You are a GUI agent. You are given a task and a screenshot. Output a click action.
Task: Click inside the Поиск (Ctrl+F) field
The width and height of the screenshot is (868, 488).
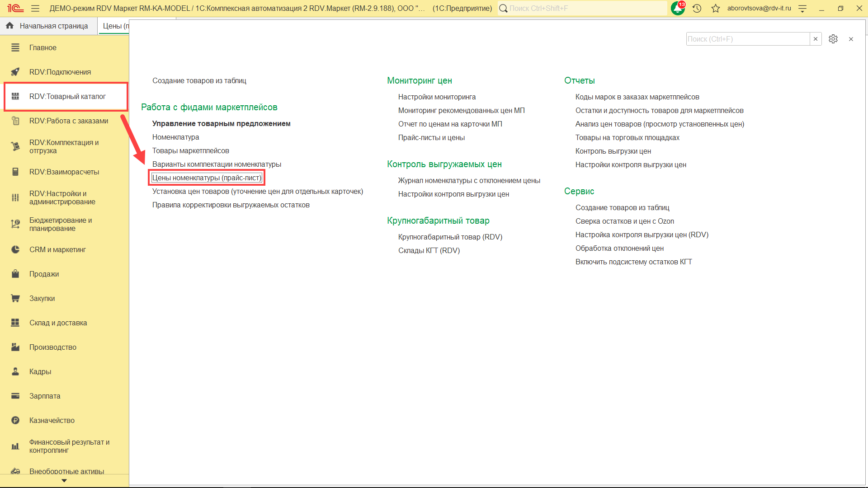747,39
